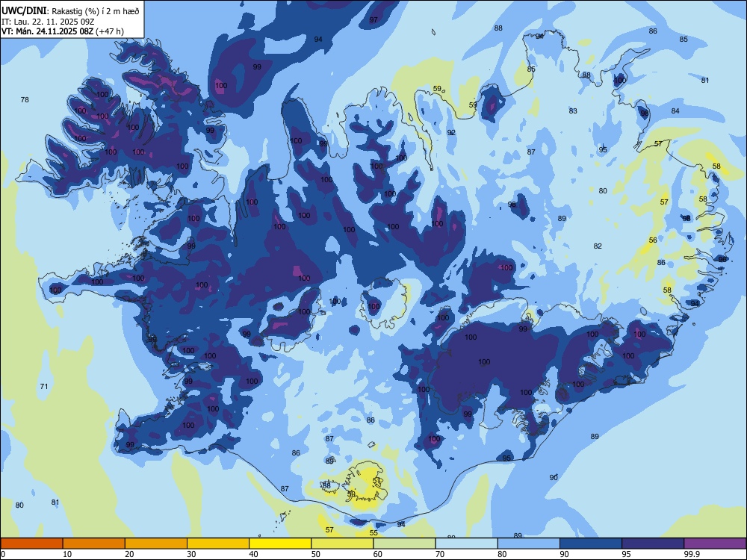Screen dimensions: 747x560
Task: Select the 70–80 pale blue legend swatch
Action: (x=467, y=544)
